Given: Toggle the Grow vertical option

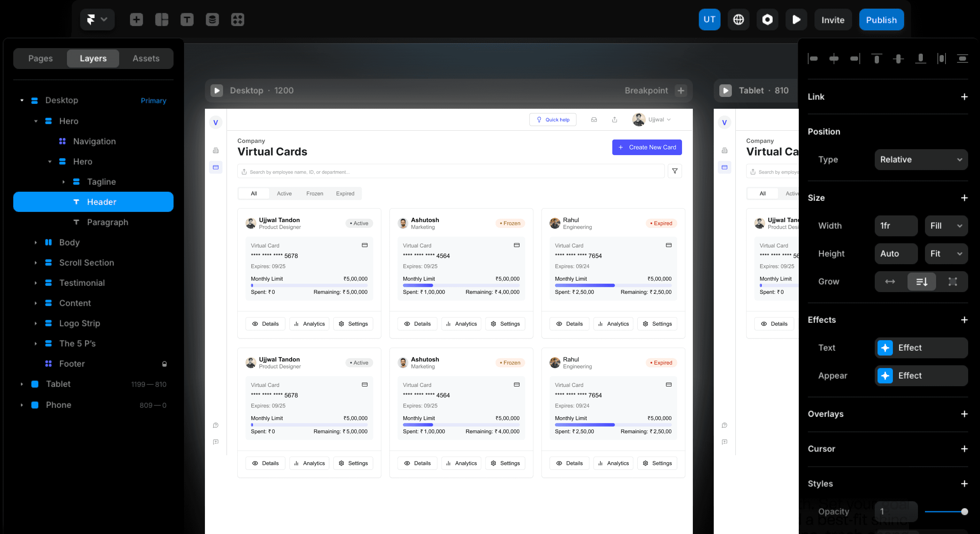Looking at the screenshot, I should pyautogui.click(x=921, y=282).
